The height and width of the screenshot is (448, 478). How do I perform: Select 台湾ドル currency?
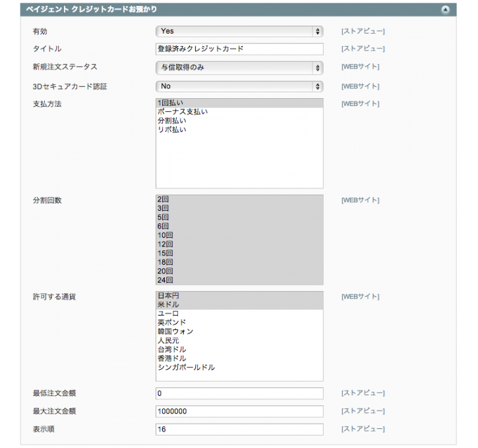(239, 350)
